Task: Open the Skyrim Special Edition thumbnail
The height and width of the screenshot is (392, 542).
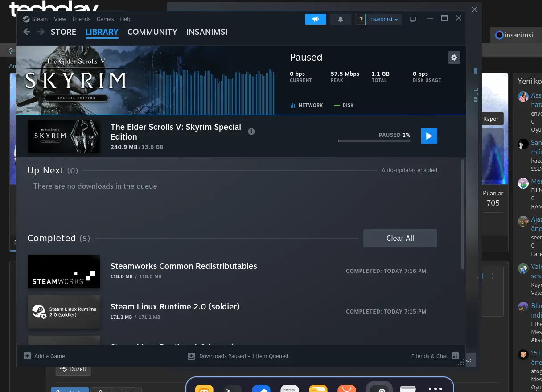Action: point(64,136)
